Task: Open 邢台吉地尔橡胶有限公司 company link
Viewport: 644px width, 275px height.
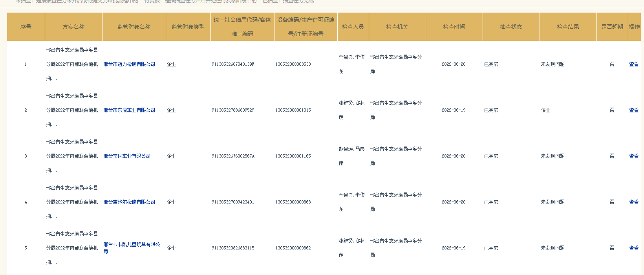Action: tap(129, 202)
